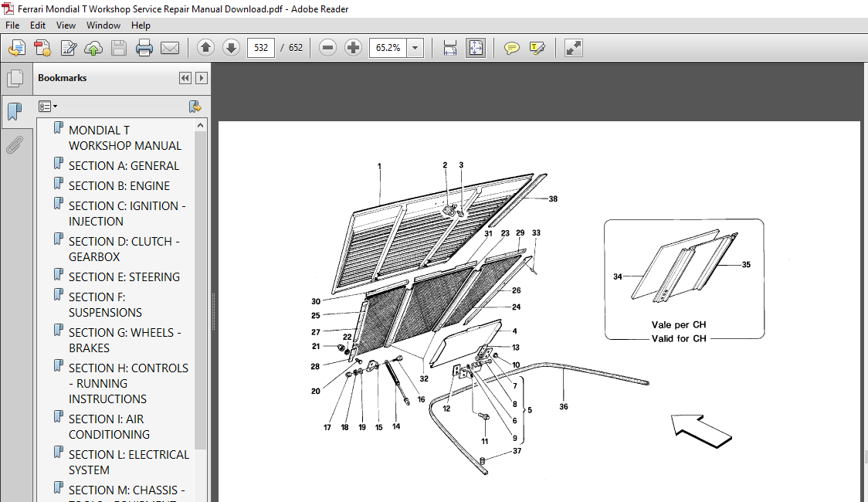
Task: Go to SECTION E: STEERING bookmark
Action: click(124, 276)
